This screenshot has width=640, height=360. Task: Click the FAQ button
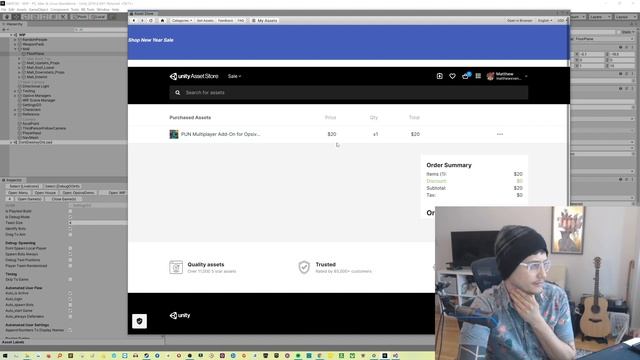click(241, 20)
